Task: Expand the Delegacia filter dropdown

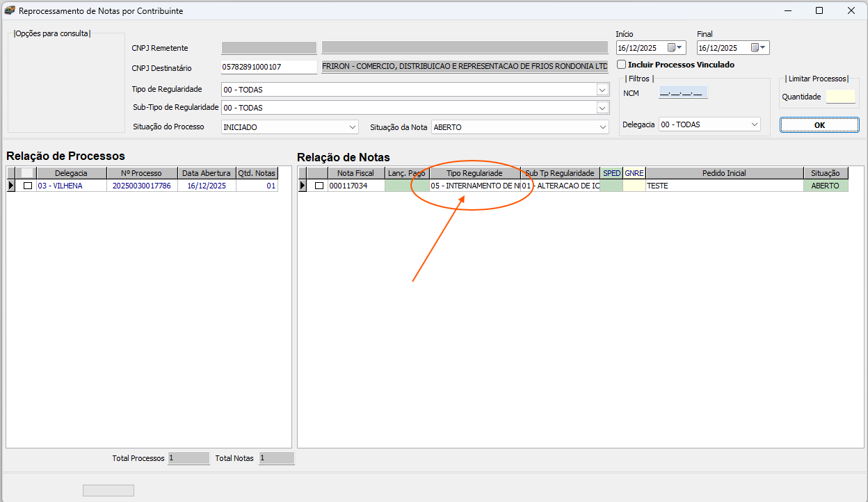Action: tap(755, 124)
